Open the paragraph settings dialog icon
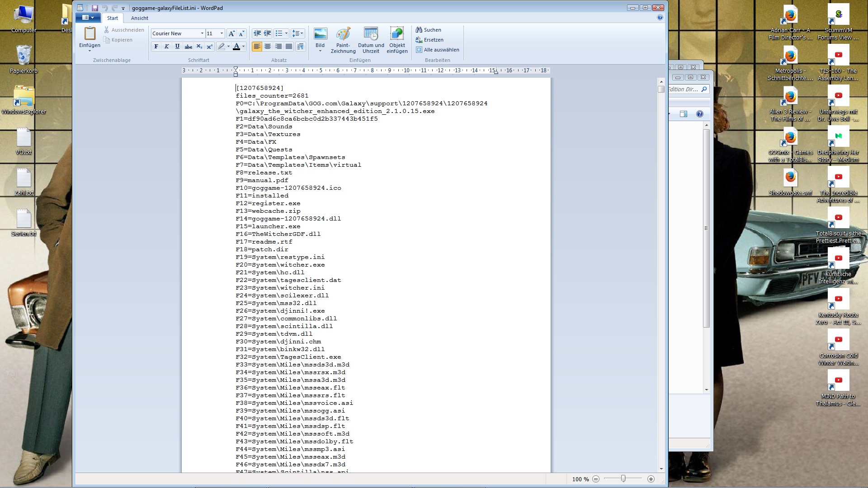 click(301, 47)
